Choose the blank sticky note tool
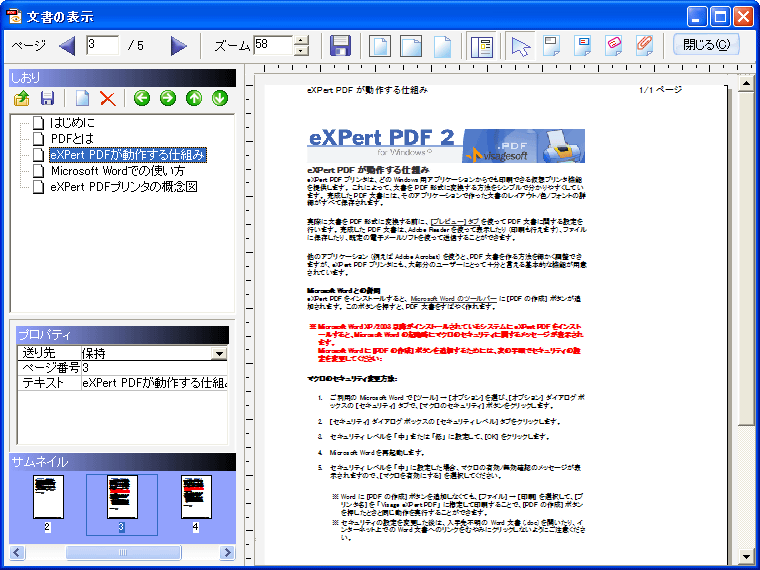Screen dimensions: 760x570 coord(551,46)
